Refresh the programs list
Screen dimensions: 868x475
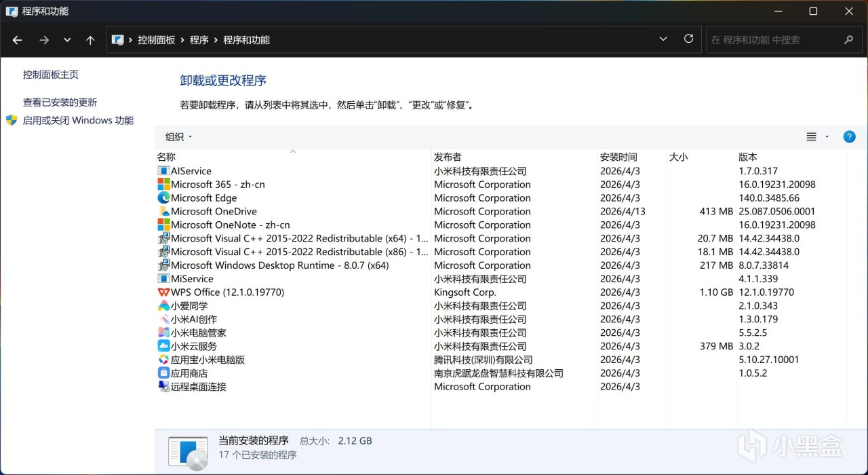(688, 39)
